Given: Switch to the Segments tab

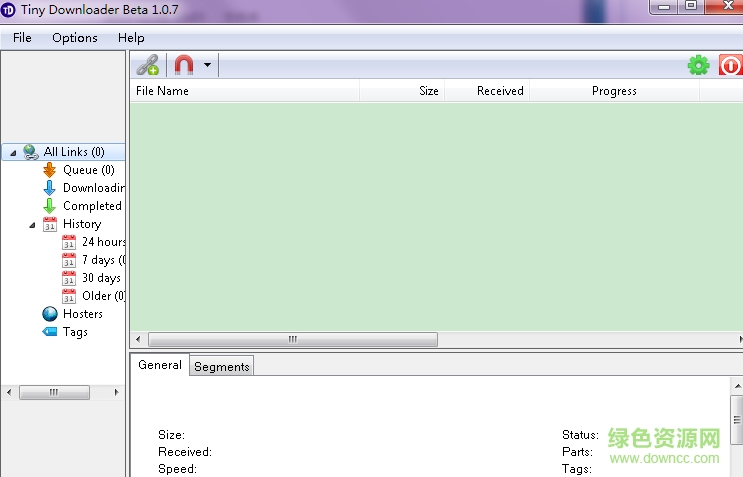Looking at the screenshot, I should point(221,367).
